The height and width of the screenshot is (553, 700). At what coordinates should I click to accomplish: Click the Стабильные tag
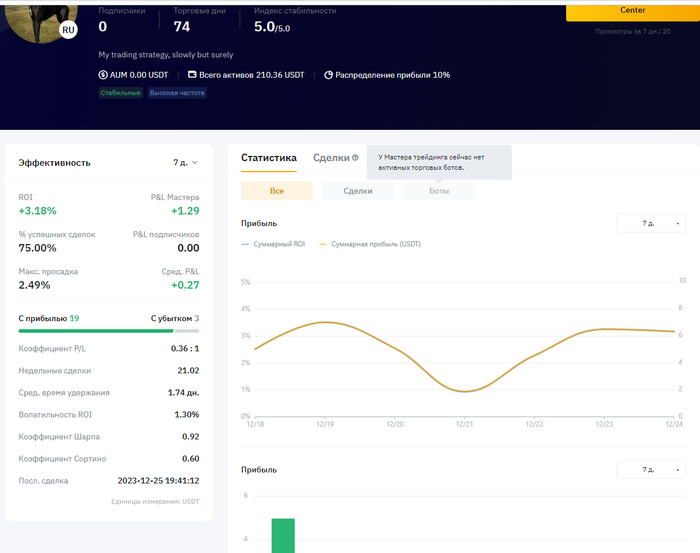click(120, 93)
